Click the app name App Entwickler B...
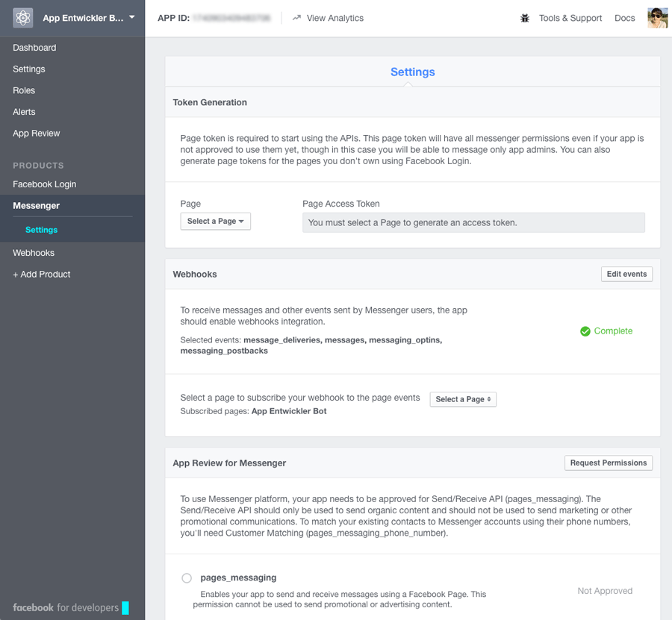Viewport: 672px width, 620px height. tap(83, 18)
